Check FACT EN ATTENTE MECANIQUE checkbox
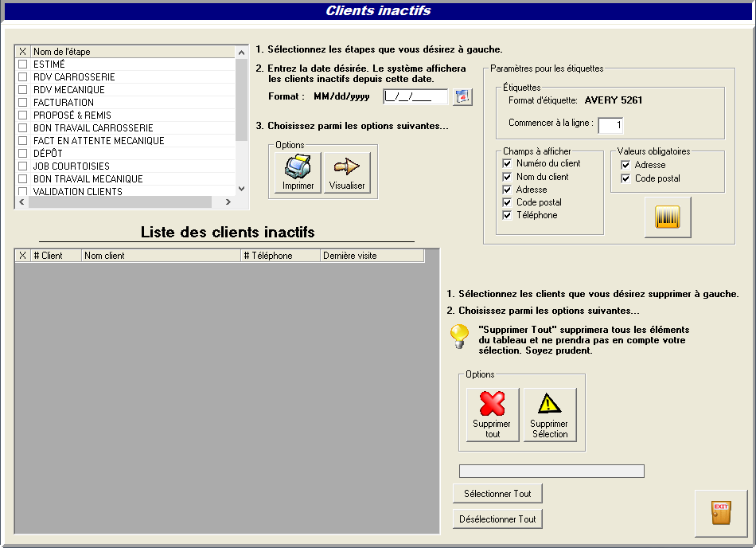 [22, 141]
